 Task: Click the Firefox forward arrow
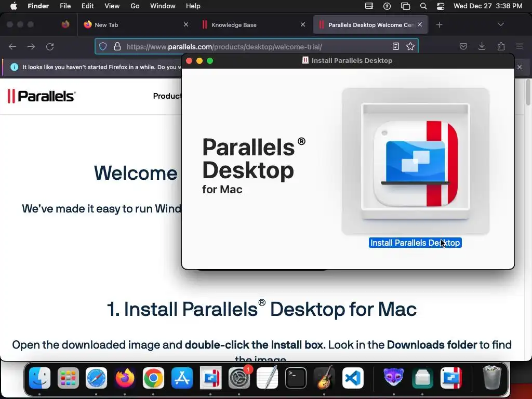coord(31,46)
